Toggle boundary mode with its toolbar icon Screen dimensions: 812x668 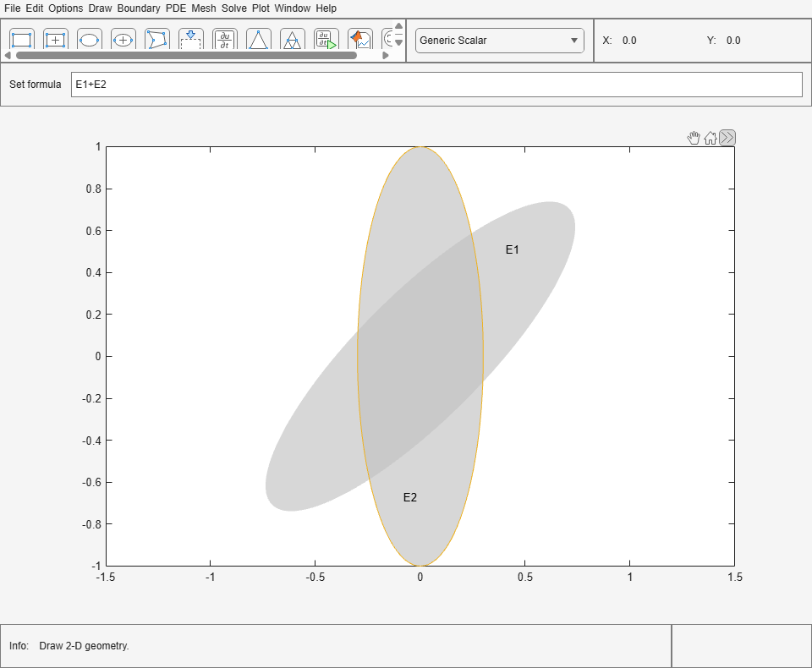tap(191, 39)
